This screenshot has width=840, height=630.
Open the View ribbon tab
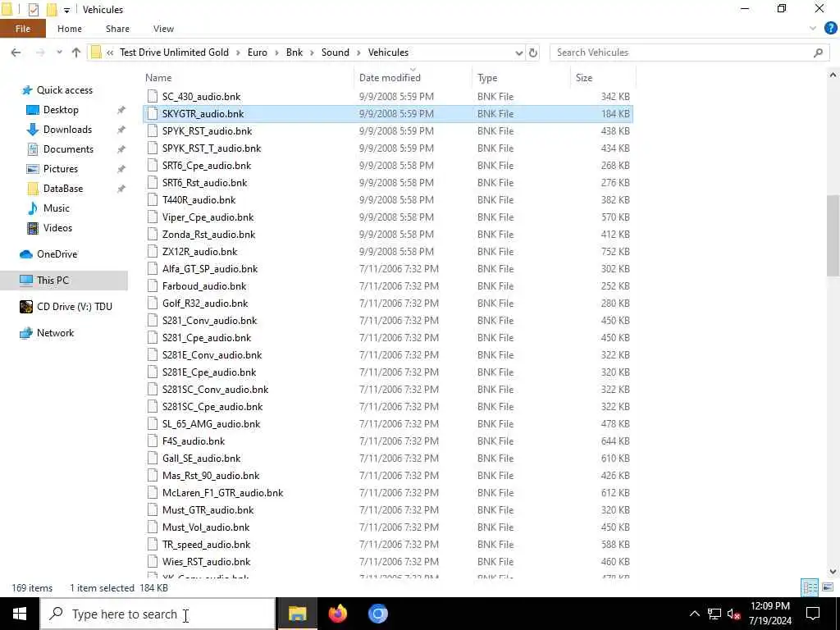163,29
